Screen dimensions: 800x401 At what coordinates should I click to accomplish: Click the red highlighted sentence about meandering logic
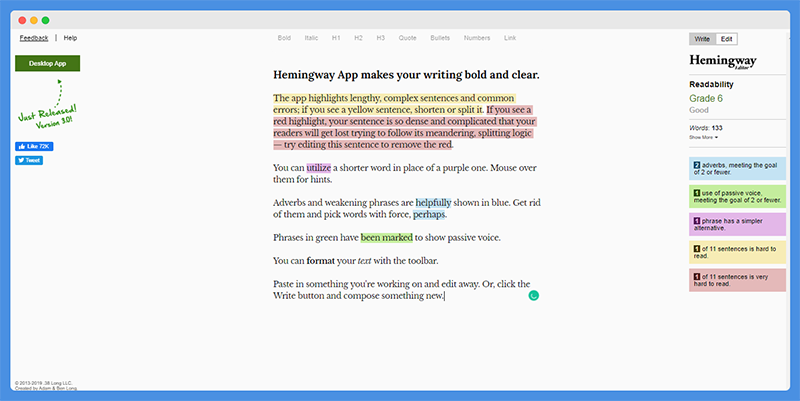404,127
